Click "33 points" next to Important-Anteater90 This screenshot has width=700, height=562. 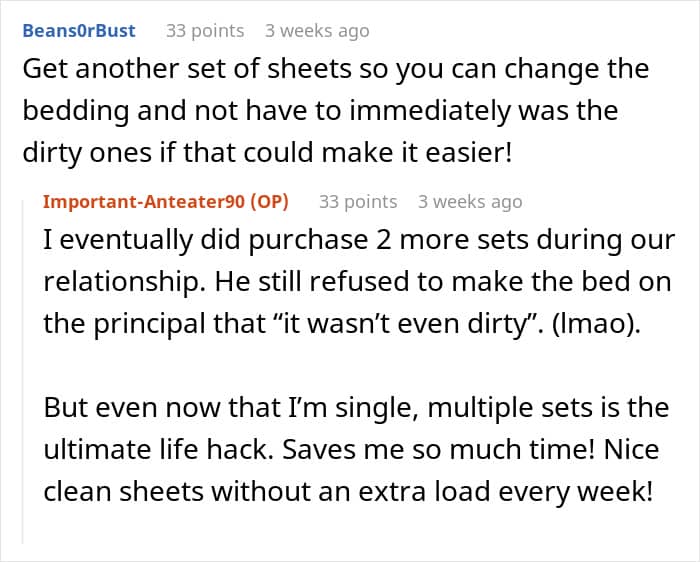pyautogui.click(x=358, y=202)
